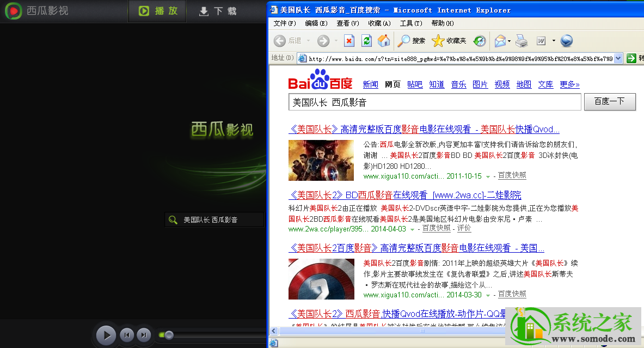Open the 视频 link
Viewport: 644px width, 348px height.
[x=502, y=84]
